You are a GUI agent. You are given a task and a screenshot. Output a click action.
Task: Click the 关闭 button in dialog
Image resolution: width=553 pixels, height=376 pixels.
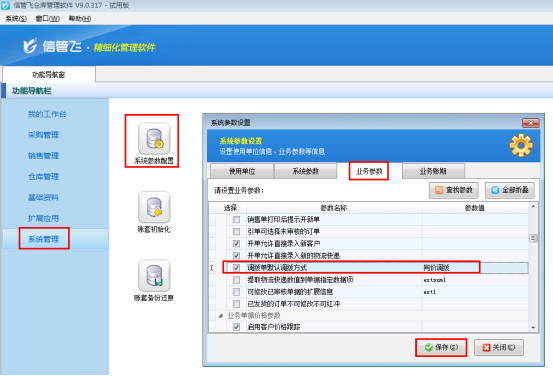coord(499,347)
